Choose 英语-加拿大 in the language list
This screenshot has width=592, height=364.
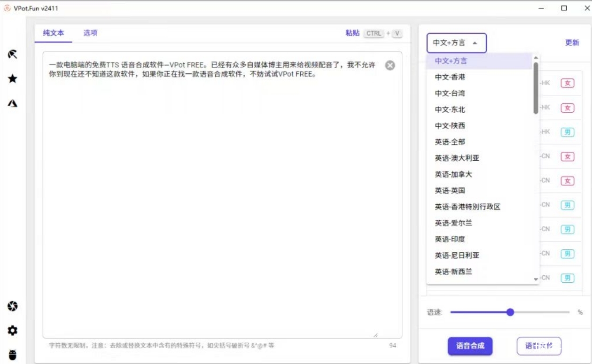tap(479, 174)
